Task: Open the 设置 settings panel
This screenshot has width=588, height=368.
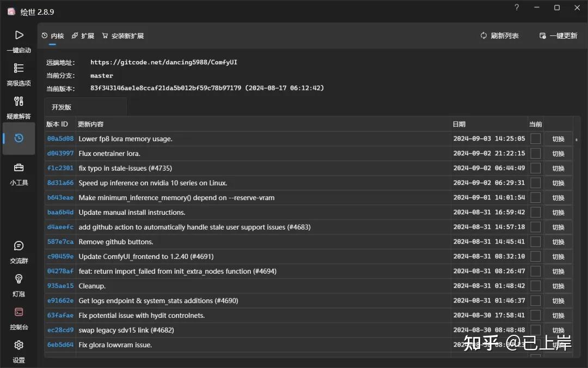Action: click(x=19, y=352)
